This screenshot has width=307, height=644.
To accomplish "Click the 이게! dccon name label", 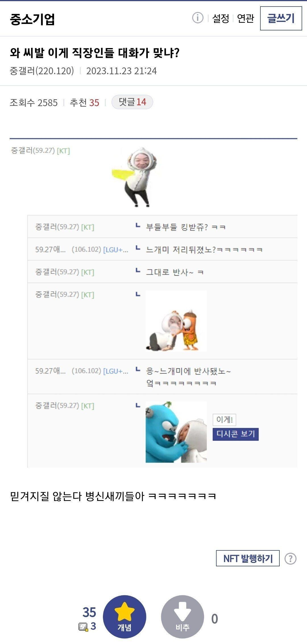I will click(x=224, y=420).
